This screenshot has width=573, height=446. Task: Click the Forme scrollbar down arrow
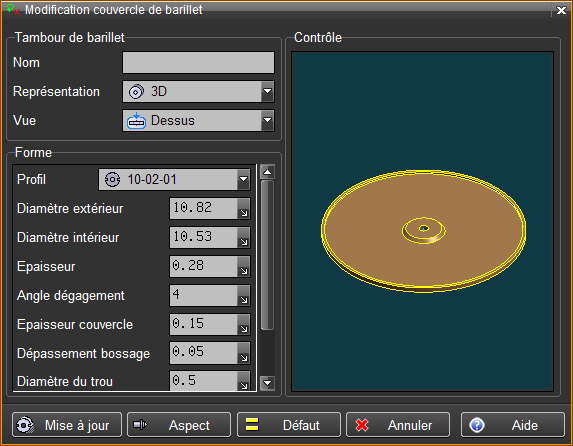267,383
